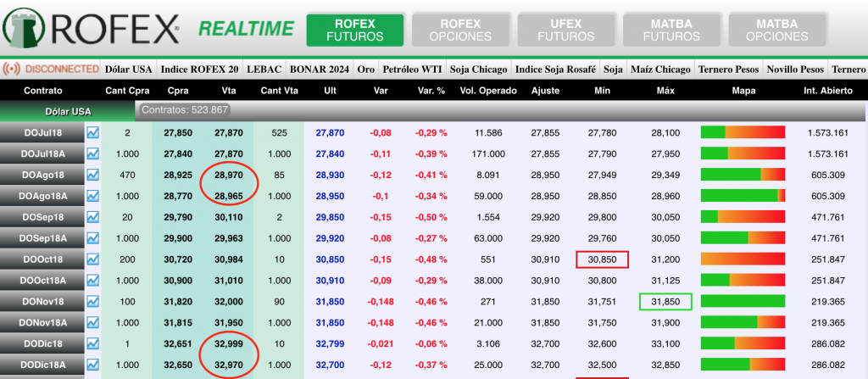Click the DOJul18 contract button

pyautogui.click(x=43, y=133)
